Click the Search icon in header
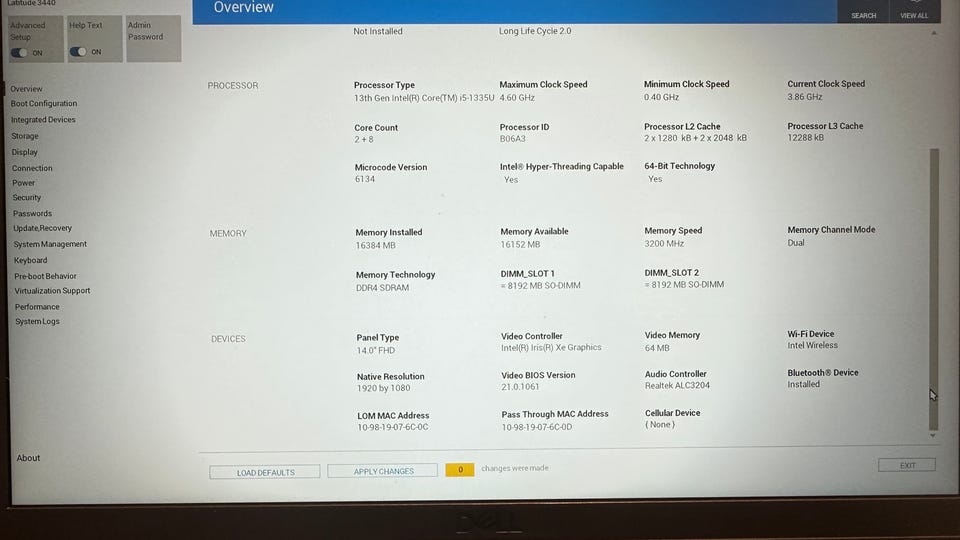The image size is (960, 540). [x=863, y=10]
